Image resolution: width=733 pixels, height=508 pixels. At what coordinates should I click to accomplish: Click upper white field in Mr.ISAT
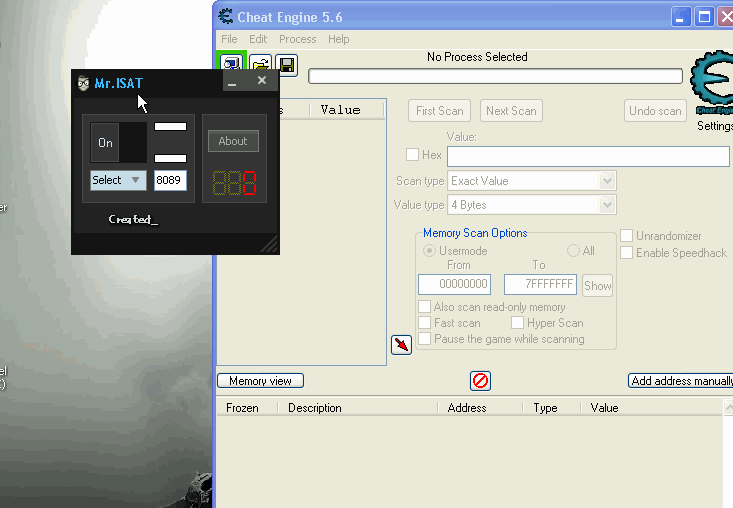click(171, 127)
